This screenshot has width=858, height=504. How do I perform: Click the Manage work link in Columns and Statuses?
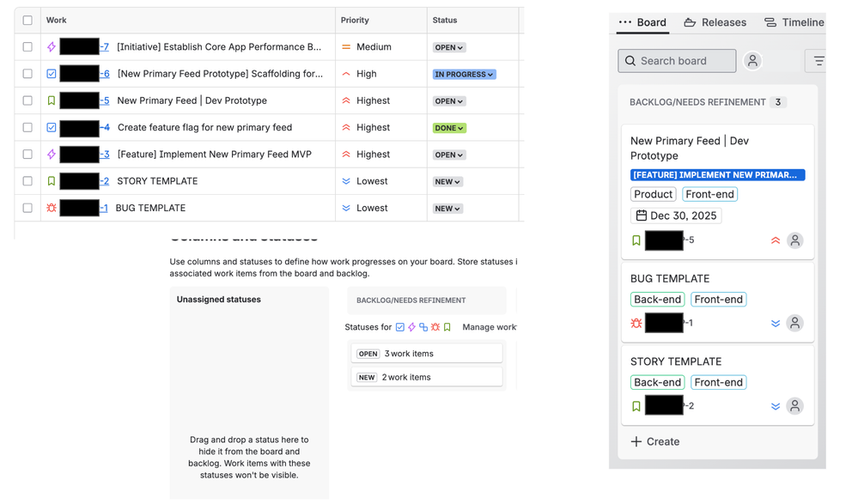(x=490, y=327)
